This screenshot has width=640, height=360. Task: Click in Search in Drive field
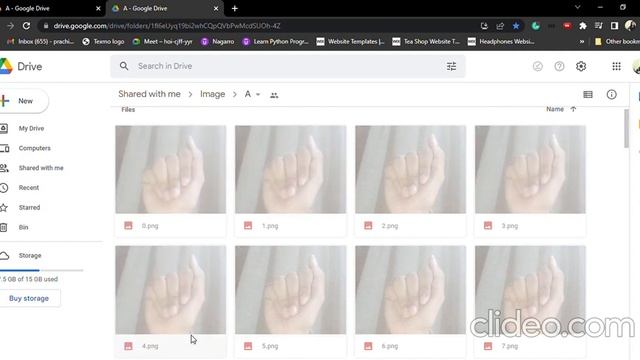coord(288,66)
